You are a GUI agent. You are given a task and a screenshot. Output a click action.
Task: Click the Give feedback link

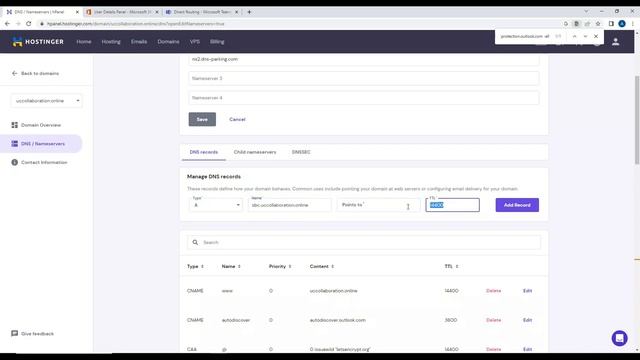[37, 333]
